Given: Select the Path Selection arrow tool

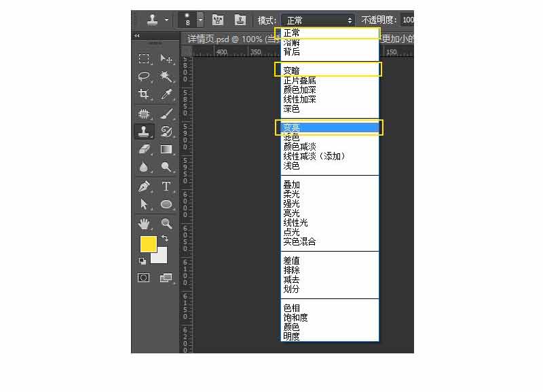Looking at the screenshot, I should (x=144, y=204).
